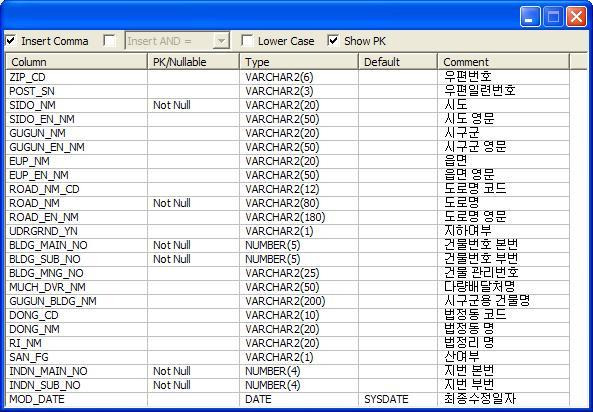
Task: Click the SYSDATE default value
Action: tap(386, 399)
